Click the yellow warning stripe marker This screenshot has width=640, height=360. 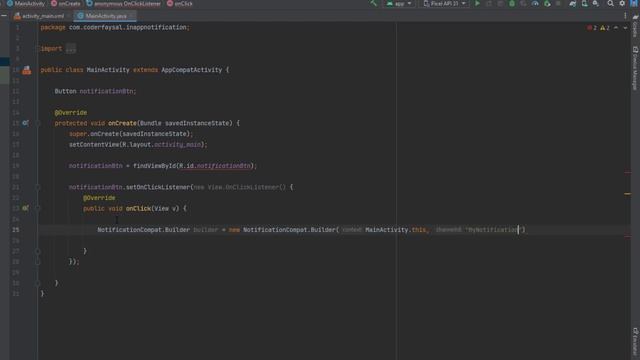coord(627,194)
